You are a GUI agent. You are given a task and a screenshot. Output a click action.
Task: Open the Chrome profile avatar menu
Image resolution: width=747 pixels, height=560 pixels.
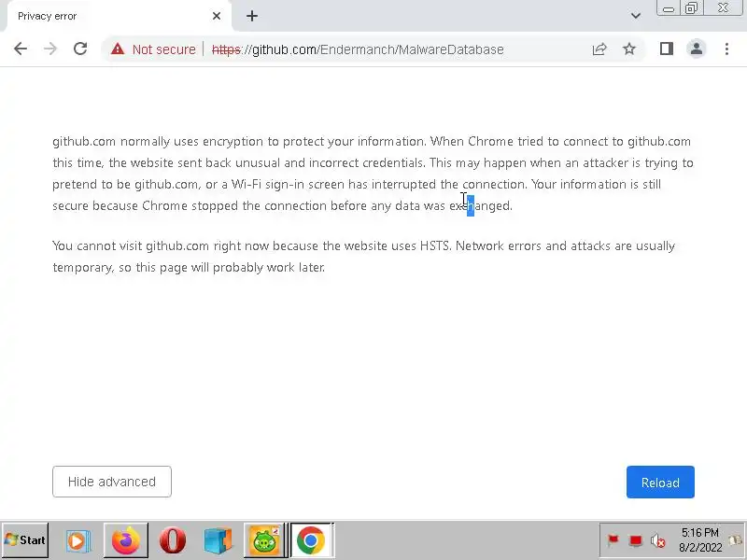point(696,49)
